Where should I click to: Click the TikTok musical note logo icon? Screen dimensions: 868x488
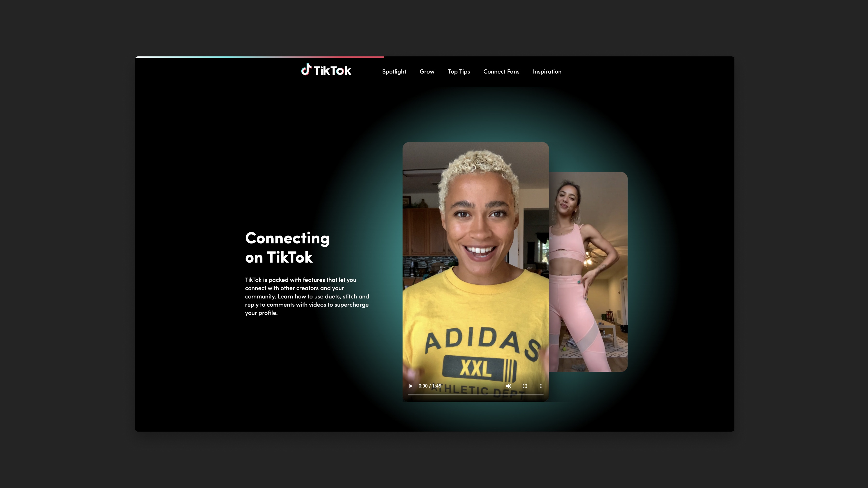pyautogui.click(x=306, y=69)
